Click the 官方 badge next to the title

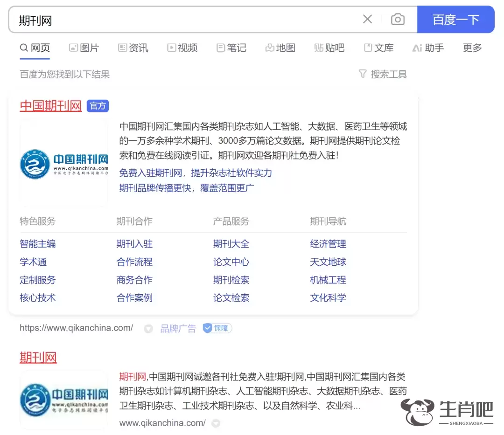[98, 106]
